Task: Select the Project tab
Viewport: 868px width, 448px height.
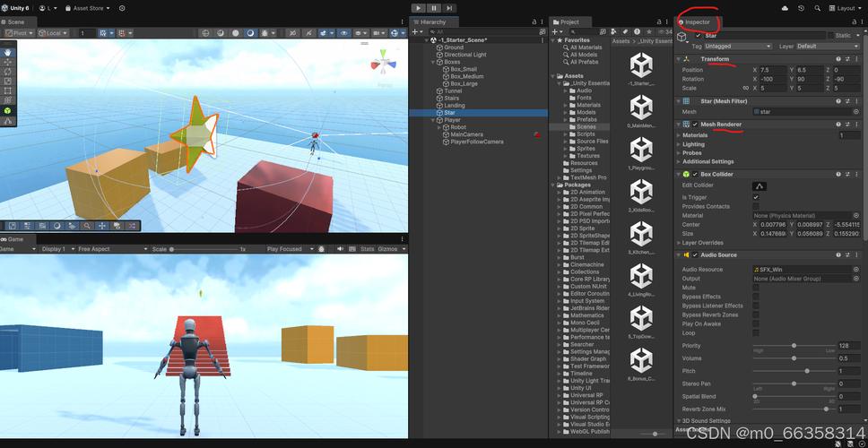Action: tap(569, 22)
